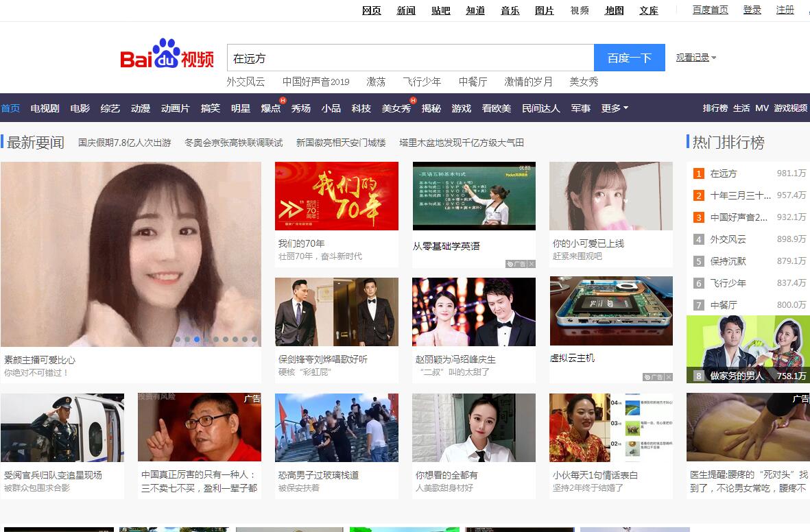The image size is (810, 532).
Task: Click the rank 1 badge beside 在远方
Action: tap(698, 173)
